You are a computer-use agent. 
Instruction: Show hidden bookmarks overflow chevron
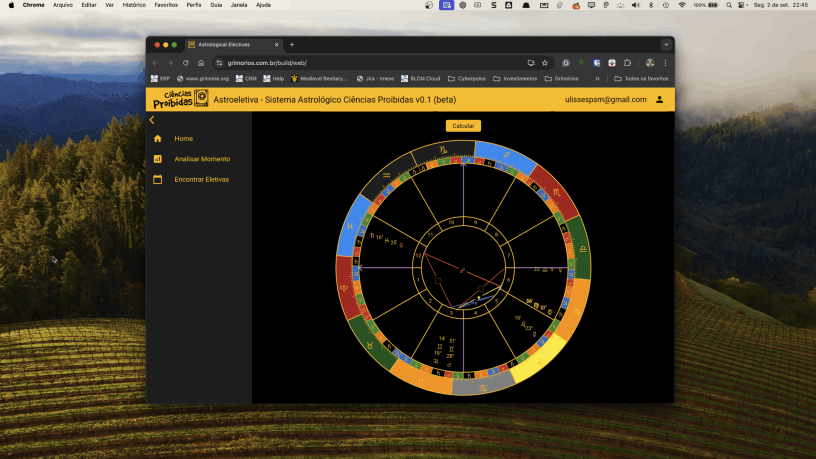click(x=598, y=78)
